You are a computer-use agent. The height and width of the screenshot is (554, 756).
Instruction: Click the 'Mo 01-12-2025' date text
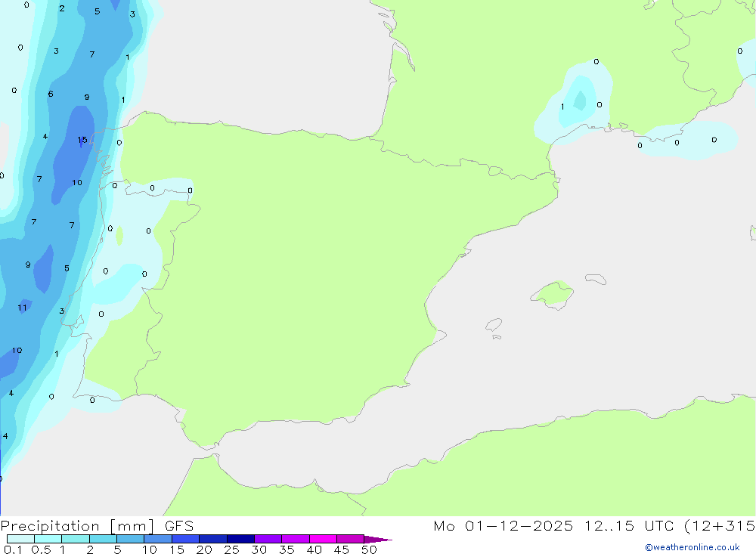(x=503, y=525)
